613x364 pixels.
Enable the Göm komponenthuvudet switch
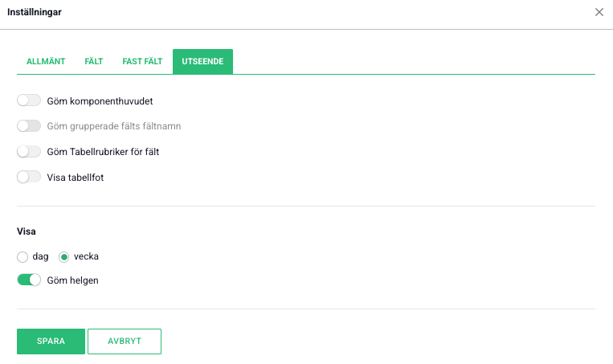[x=29, y=100]
